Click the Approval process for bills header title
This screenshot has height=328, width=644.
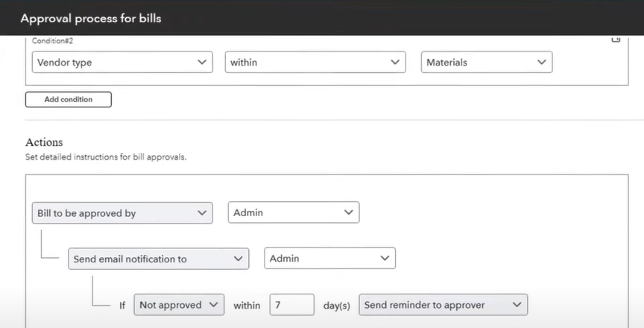tap(91, 18)
